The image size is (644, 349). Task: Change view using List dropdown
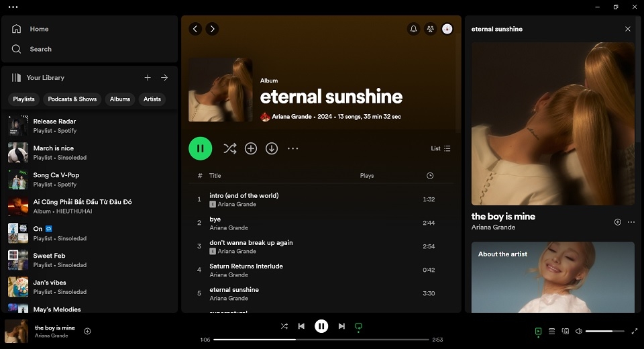click(x=441, y=148)
